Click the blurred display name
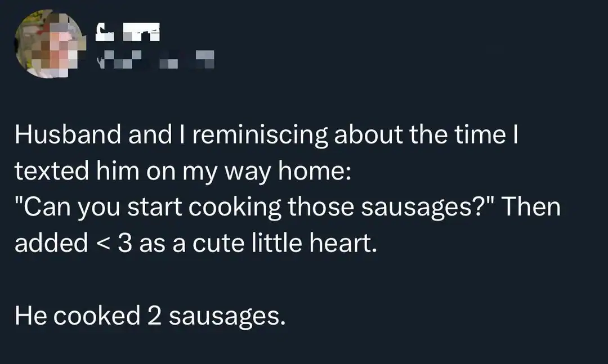Viewport: 608px width, 364px height. pos(128,33)
